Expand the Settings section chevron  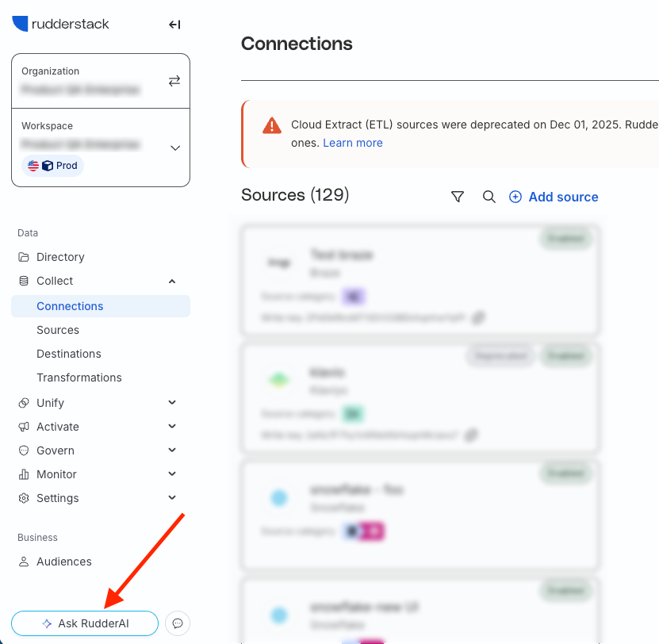click(x=172, y=498)
